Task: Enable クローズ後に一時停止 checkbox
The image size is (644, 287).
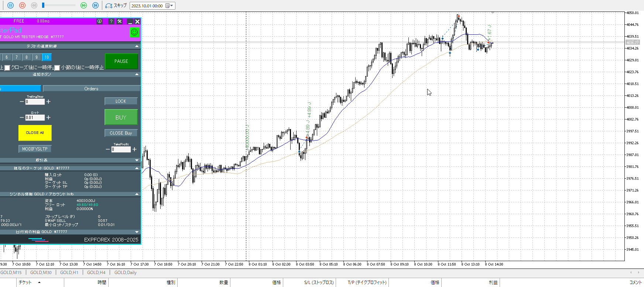Action: (x=7, y=68)
